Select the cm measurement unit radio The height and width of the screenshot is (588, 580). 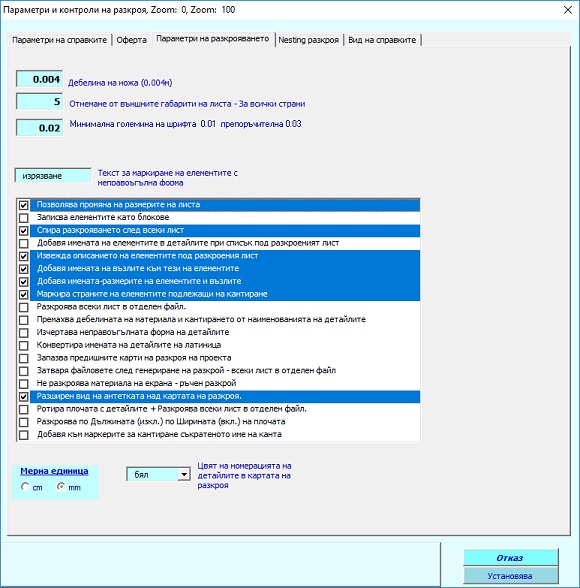pos(25,487)
